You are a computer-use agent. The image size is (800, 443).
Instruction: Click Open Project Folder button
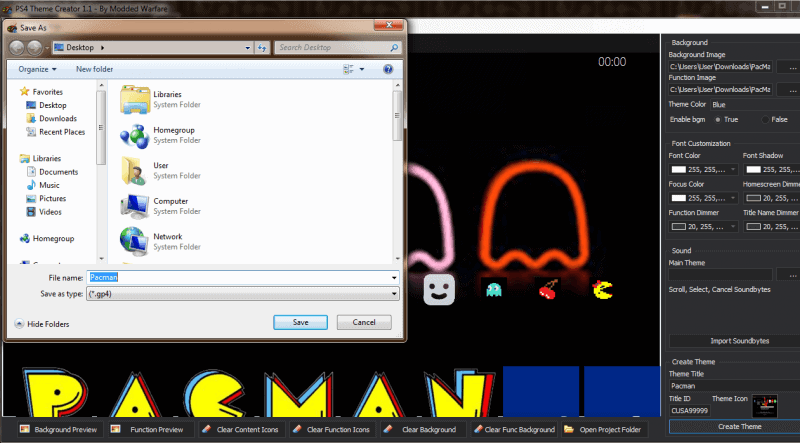point(605,429)
